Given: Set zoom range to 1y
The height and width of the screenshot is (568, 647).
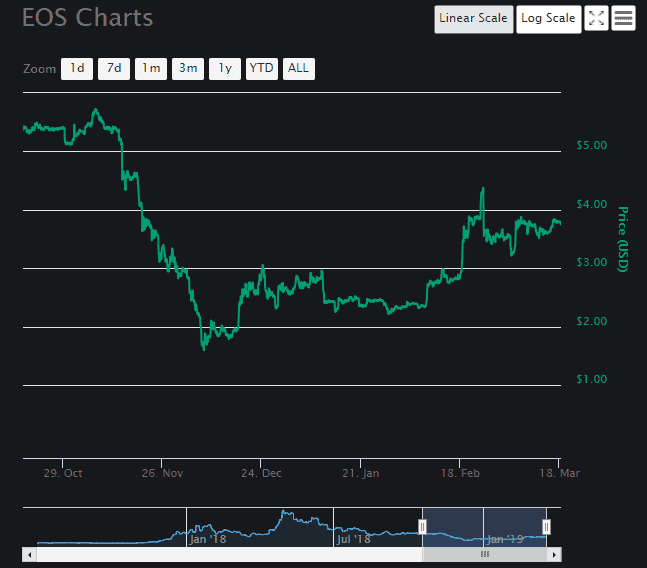Looking at the screenshot, I should click(x=225, y=68).
